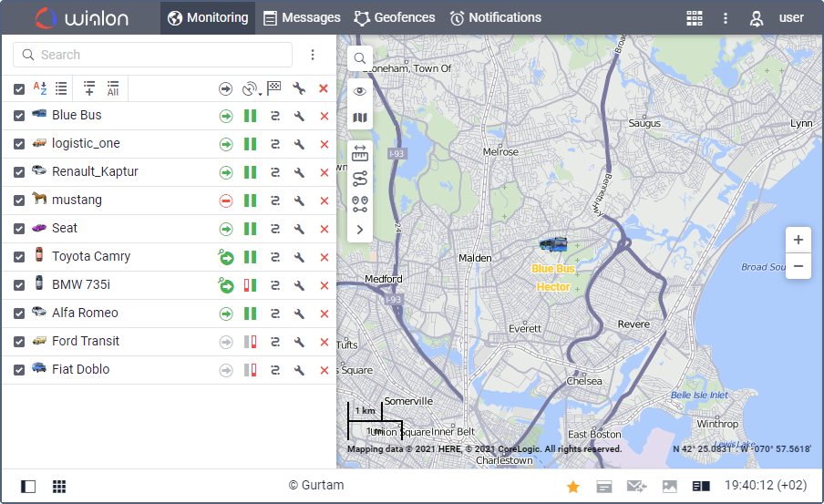Viewport: 824px width, 504px height.
Task: Click header checkered flag icon
Action: [x=273, y=88]
